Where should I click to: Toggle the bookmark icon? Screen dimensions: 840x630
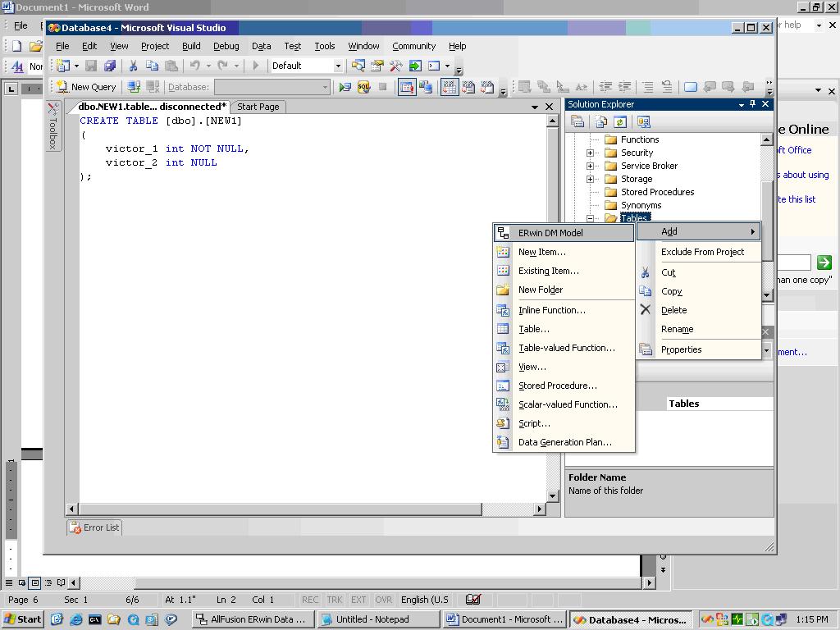pyautogui.click(x=691, y=87)
